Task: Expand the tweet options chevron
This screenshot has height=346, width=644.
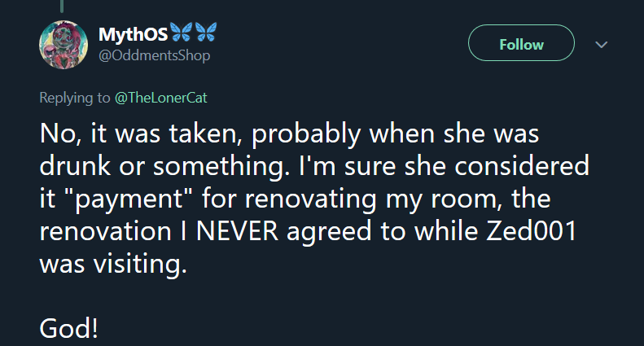Action: pos(602,45)
